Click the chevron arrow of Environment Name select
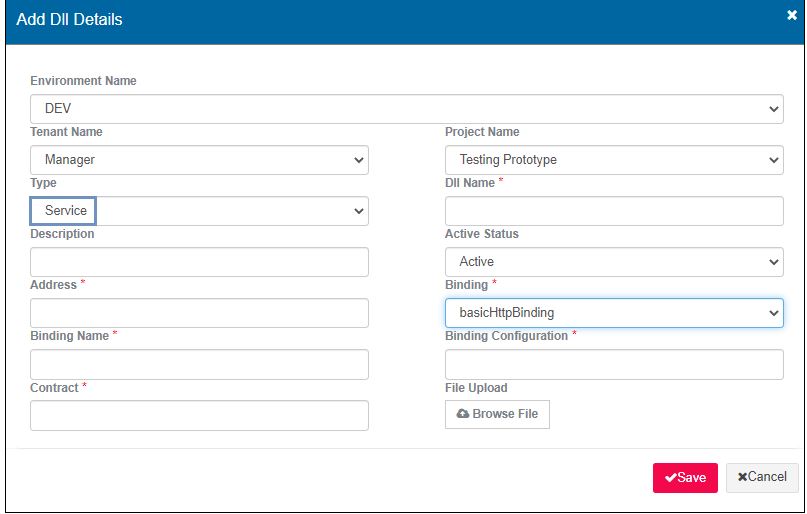Viewport: 807px width, 514px height. click(773, 108)
